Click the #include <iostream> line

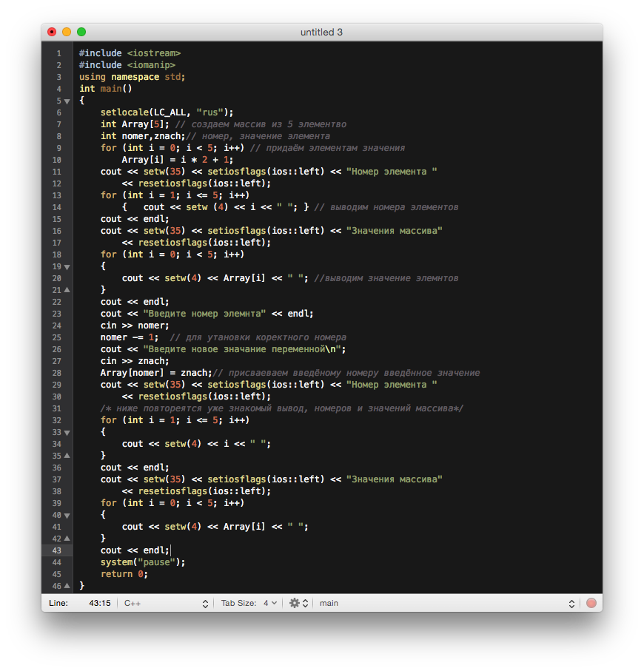(x=130, y=53)
